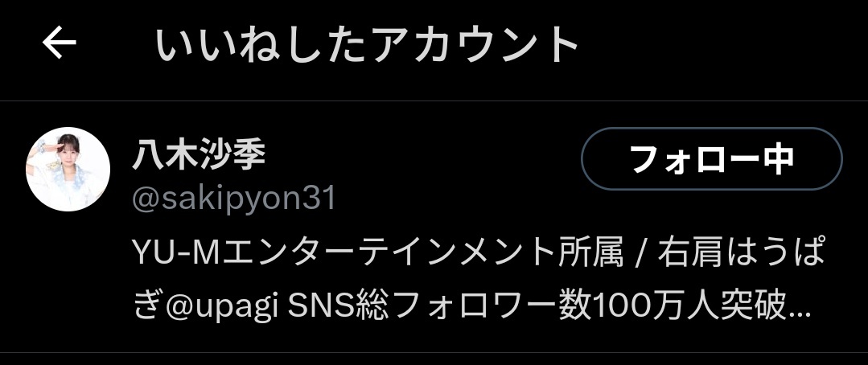Tap the saluting girl avatar image
The height and width of the screenshot is (365, 868).
point(68,169)
